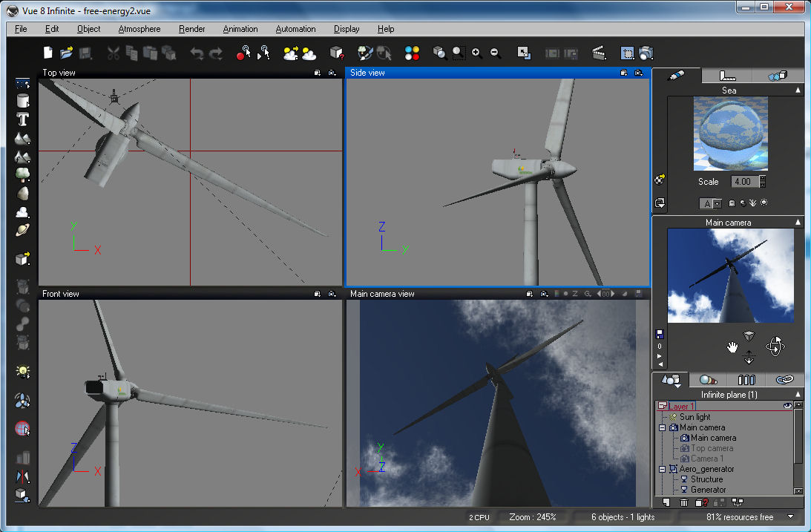
Task: Click the New file icon in the toolbar
Action: [48, 53]
